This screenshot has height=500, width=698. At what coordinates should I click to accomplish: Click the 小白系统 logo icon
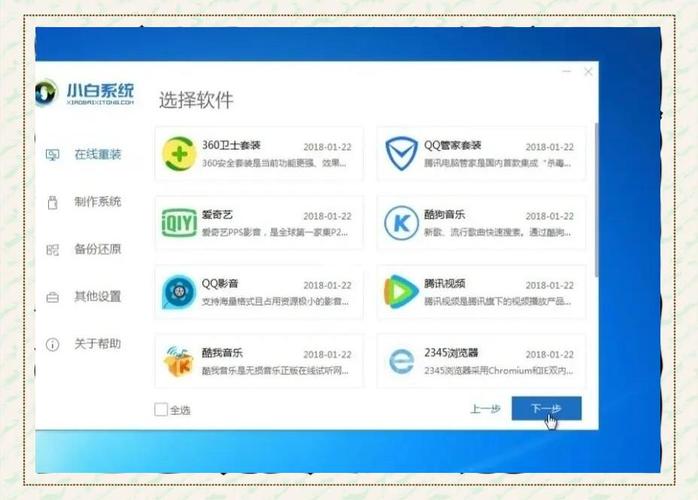click(x=46, y=93)
